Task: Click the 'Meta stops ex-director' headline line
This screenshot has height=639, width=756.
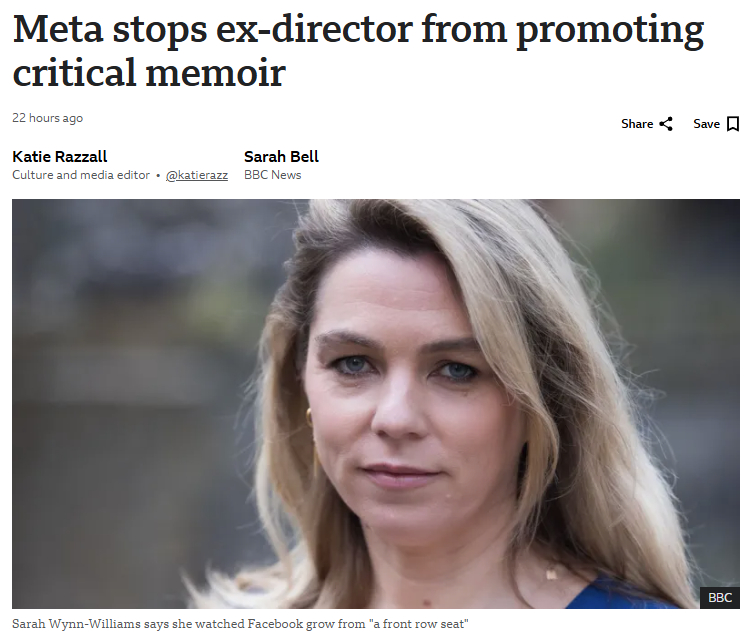Action: 358,29
